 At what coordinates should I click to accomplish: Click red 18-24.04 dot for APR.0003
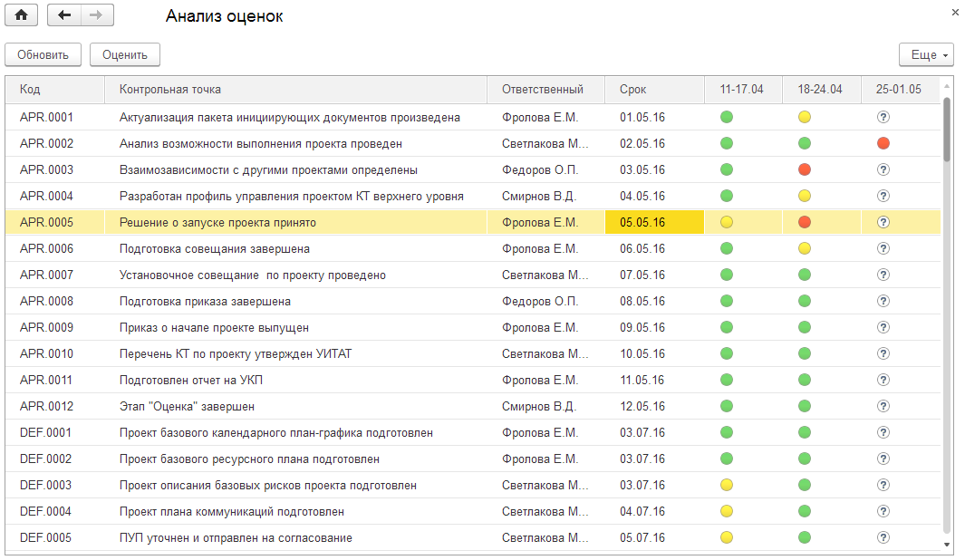(x=805, y=169)
